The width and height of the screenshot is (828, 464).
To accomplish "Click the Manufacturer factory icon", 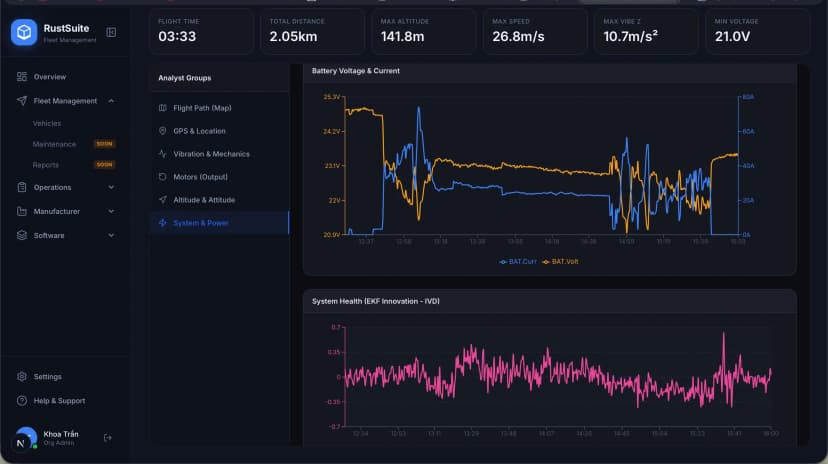I will [22, 211].
